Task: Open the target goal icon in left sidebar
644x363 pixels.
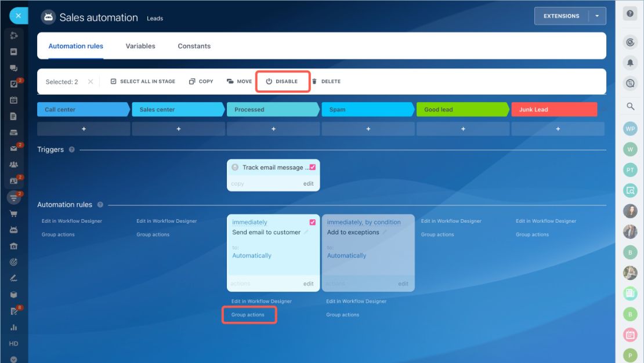Action: (13, 262)
